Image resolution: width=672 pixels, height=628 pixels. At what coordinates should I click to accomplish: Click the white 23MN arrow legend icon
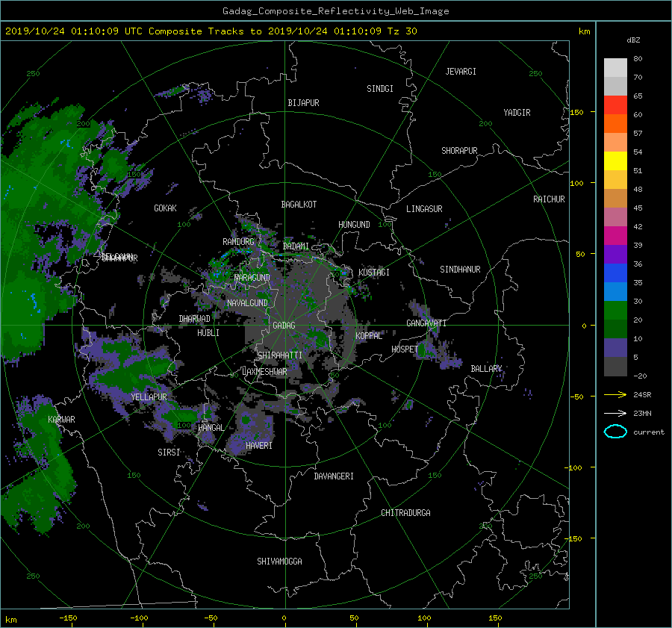(x=615, y=413)
